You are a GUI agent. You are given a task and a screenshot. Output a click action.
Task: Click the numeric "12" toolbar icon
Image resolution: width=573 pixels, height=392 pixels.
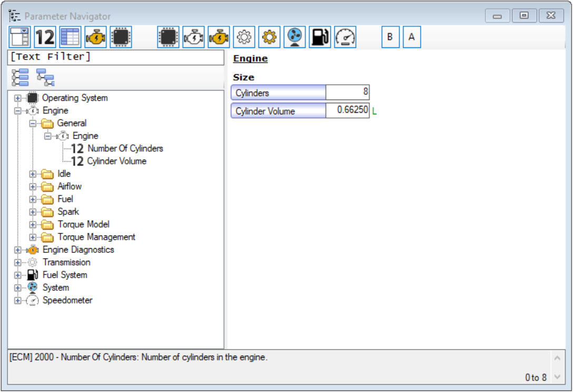tap(45, 37)
